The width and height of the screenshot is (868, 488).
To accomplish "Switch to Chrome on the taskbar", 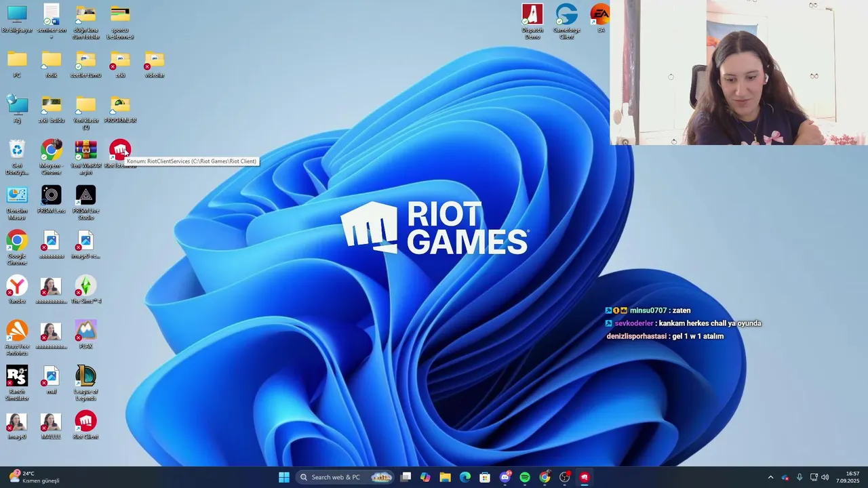I will (545, 477).
